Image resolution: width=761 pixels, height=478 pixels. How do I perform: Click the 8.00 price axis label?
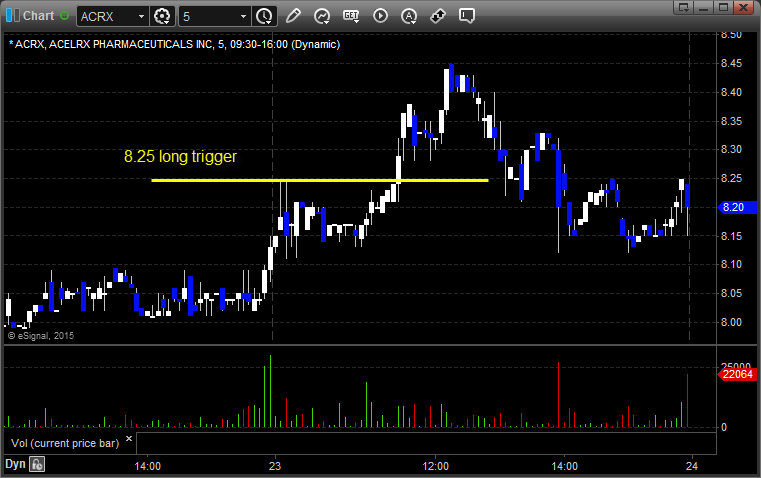coord(731,322)
